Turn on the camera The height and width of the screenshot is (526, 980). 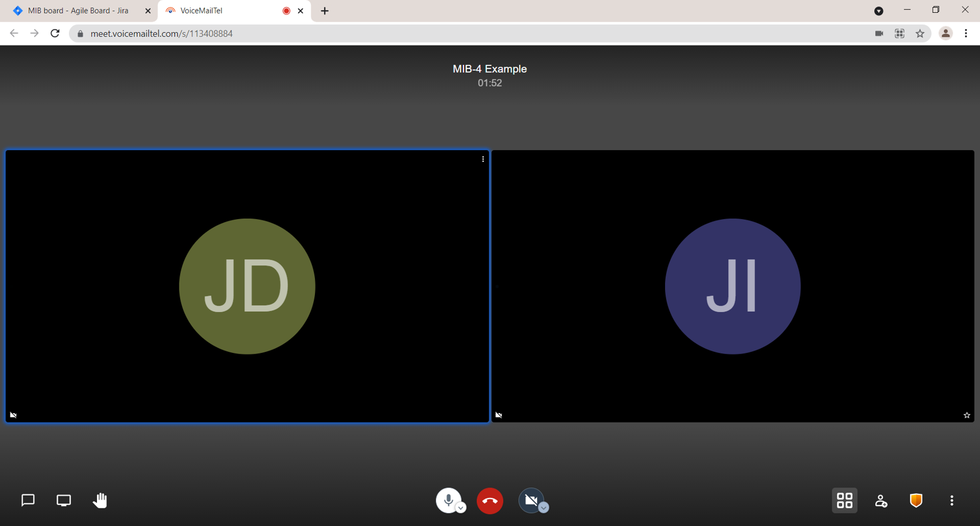pos(531,500)
